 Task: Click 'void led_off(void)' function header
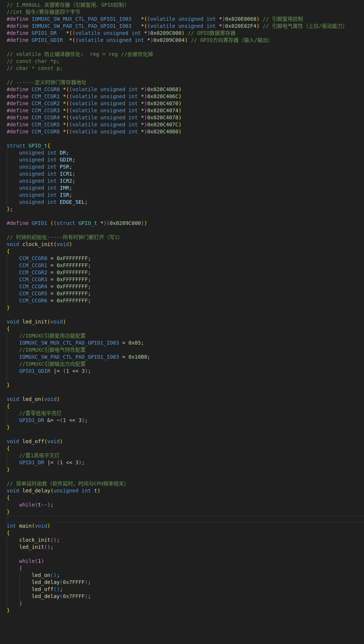coord(34,441)
